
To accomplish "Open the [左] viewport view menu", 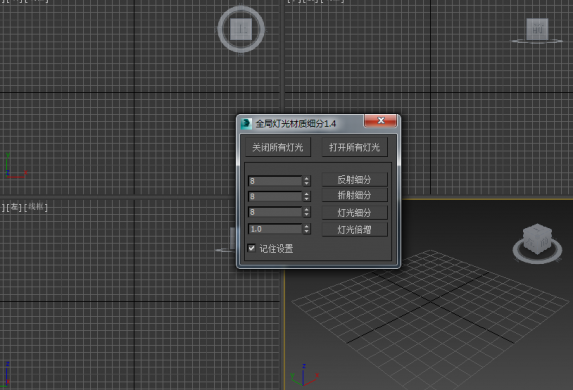I will [x=14, y=207].
